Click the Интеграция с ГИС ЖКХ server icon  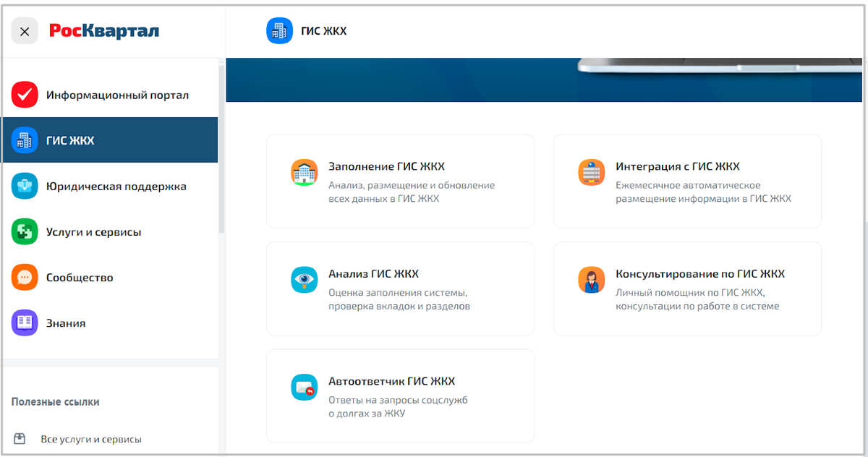592,173
